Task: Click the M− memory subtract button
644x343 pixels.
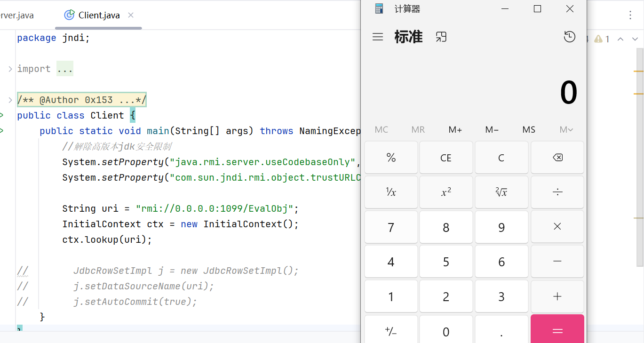Action: tap(492, 129)
